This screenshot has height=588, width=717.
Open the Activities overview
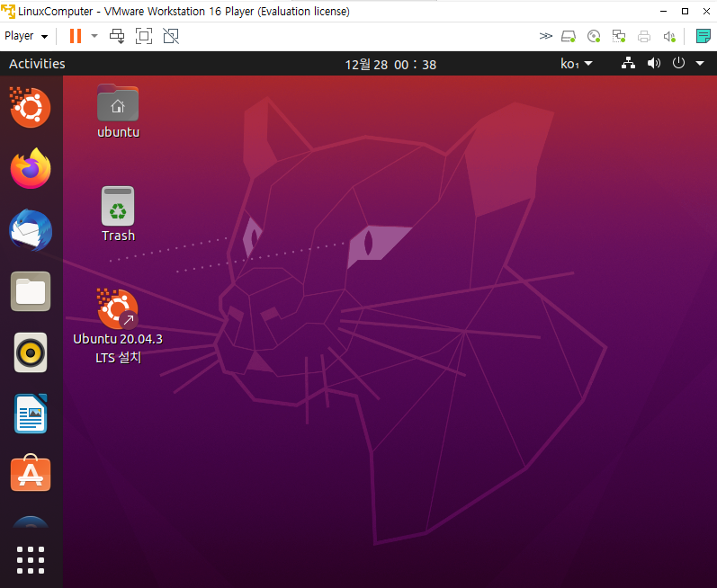(37, 64)
